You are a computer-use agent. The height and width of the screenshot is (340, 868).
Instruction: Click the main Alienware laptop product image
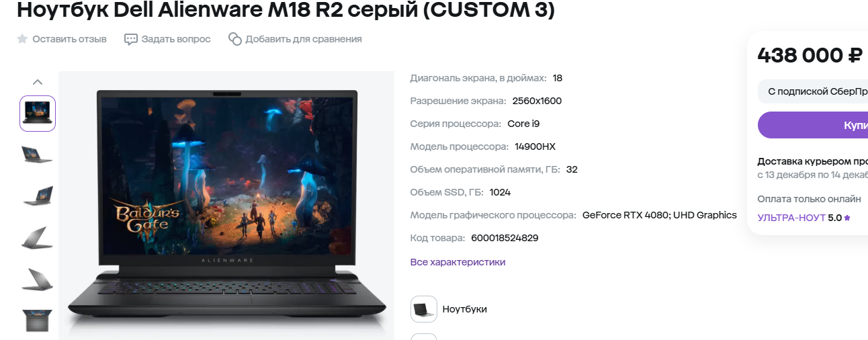click(x=226, y=205)
